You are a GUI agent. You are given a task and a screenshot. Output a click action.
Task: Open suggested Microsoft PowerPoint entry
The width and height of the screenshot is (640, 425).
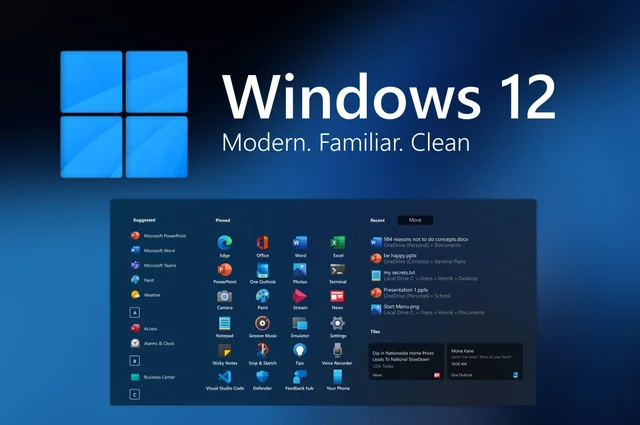[x=158, y=236]
